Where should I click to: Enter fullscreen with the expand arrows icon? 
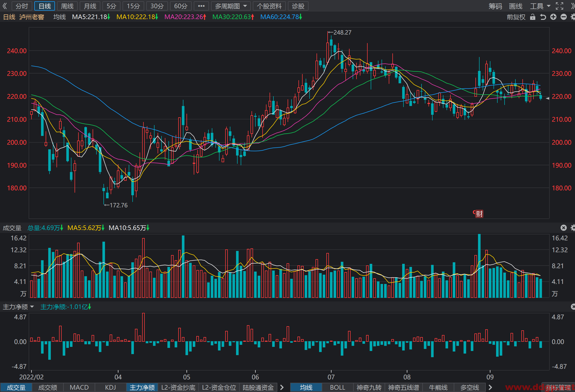[x=560, y=6]
